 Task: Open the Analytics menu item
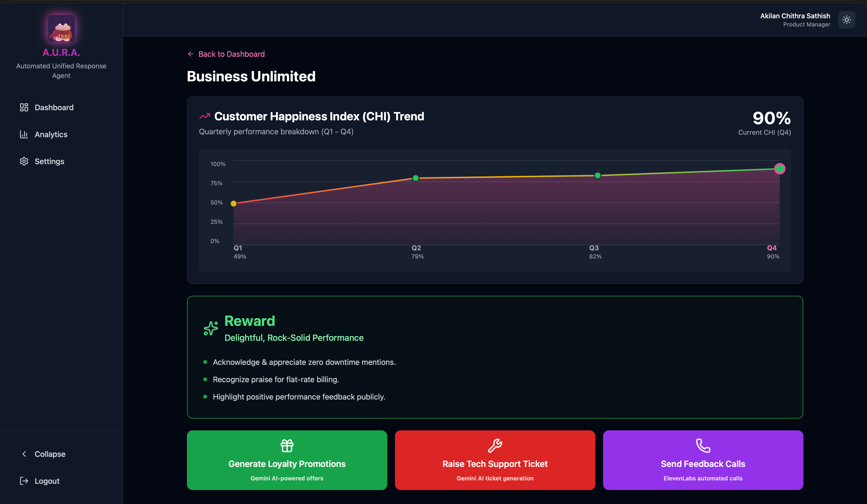coord(51,134)
